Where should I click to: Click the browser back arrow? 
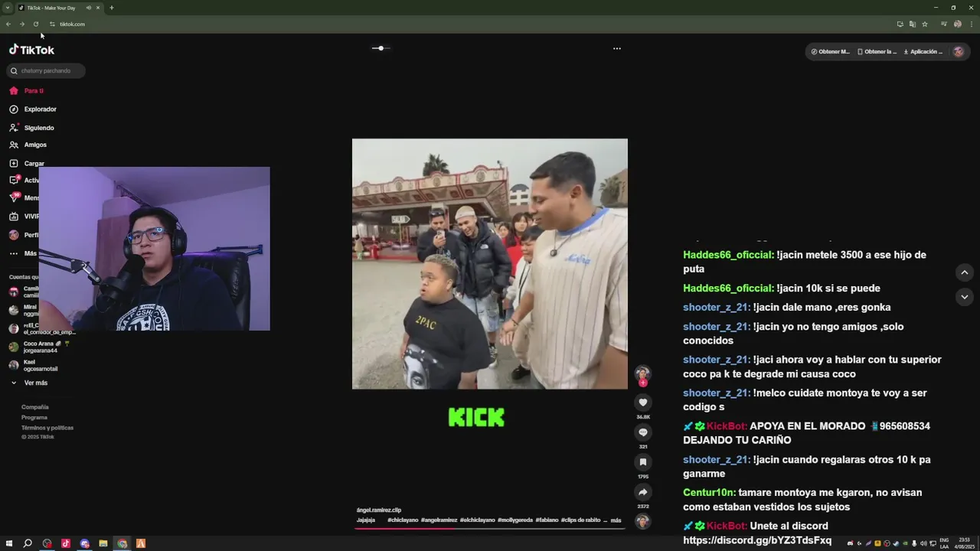8,24
